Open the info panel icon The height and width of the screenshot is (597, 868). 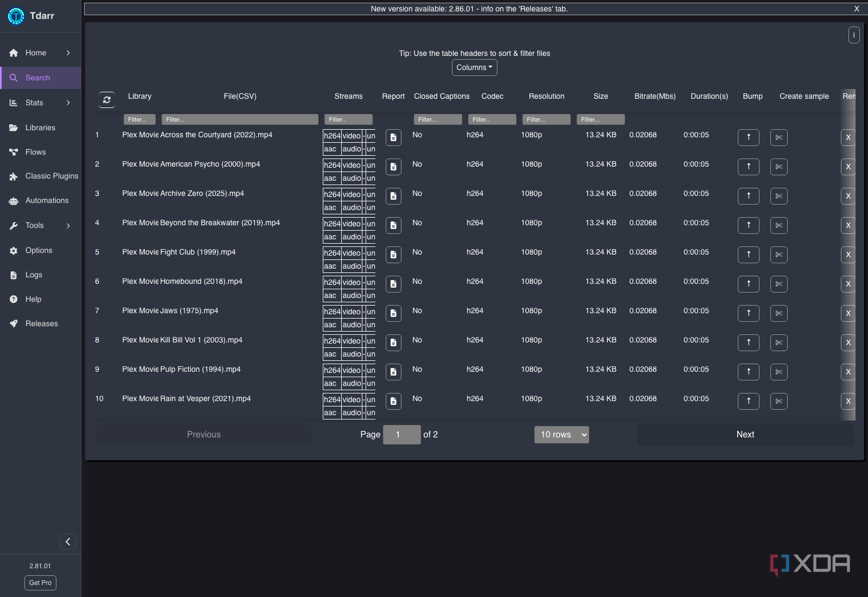pos(854,35)
